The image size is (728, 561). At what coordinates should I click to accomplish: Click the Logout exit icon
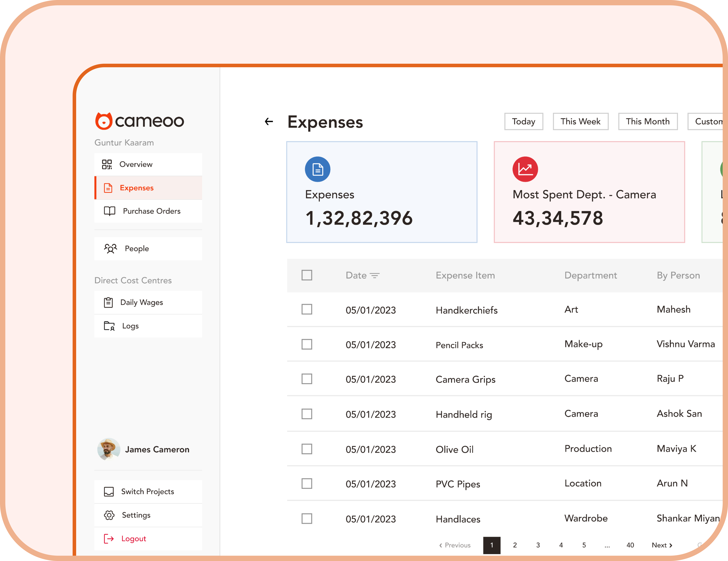[x=109, y=539]
